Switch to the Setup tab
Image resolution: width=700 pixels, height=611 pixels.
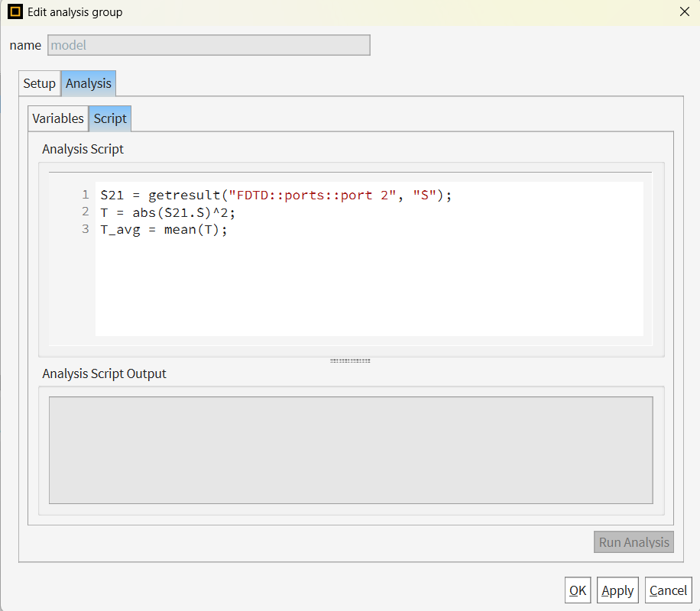pyautogui.click(x=39, y=83)
